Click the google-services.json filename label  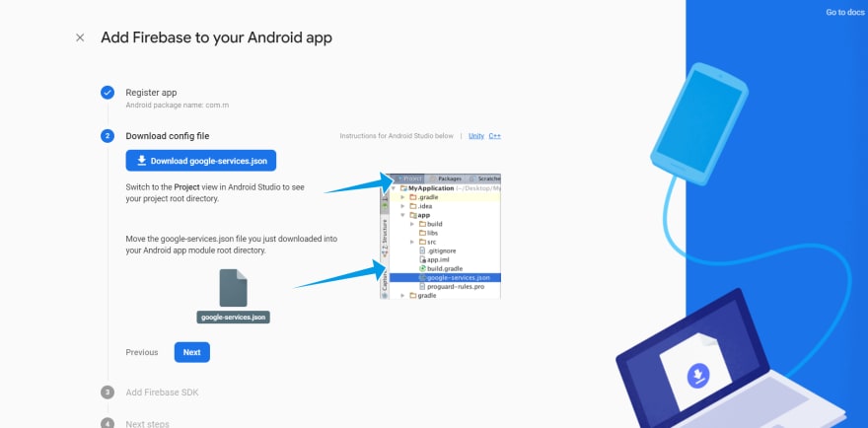(x=233, y=318)
